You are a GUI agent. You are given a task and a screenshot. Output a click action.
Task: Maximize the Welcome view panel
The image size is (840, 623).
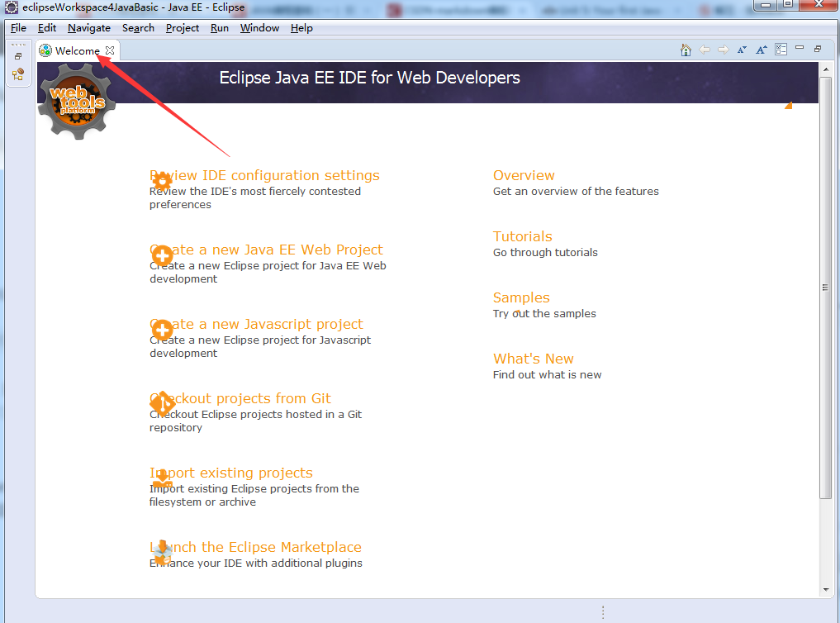pyautogui.click(x=818, y=49)
